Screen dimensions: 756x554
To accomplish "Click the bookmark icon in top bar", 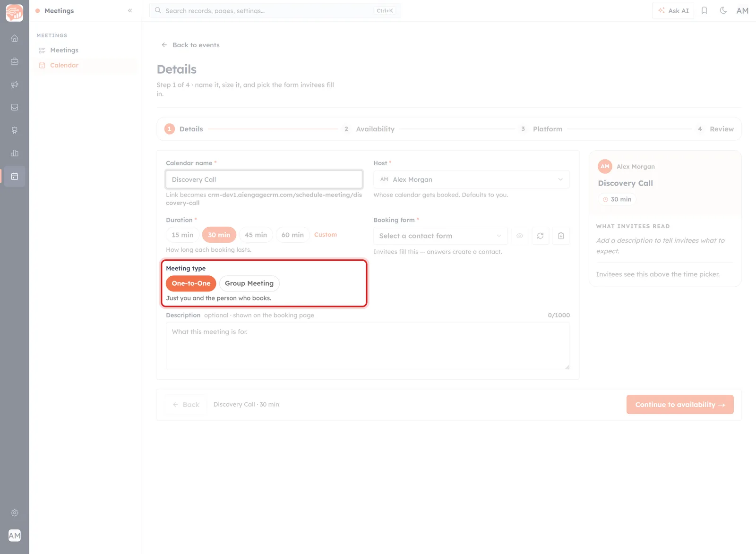I will (x=704, y=10).
